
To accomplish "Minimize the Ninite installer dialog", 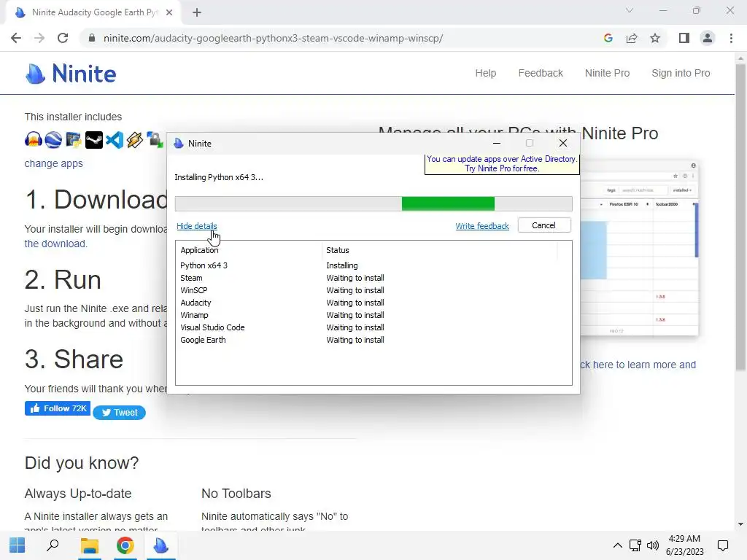I will pos(496,144).
